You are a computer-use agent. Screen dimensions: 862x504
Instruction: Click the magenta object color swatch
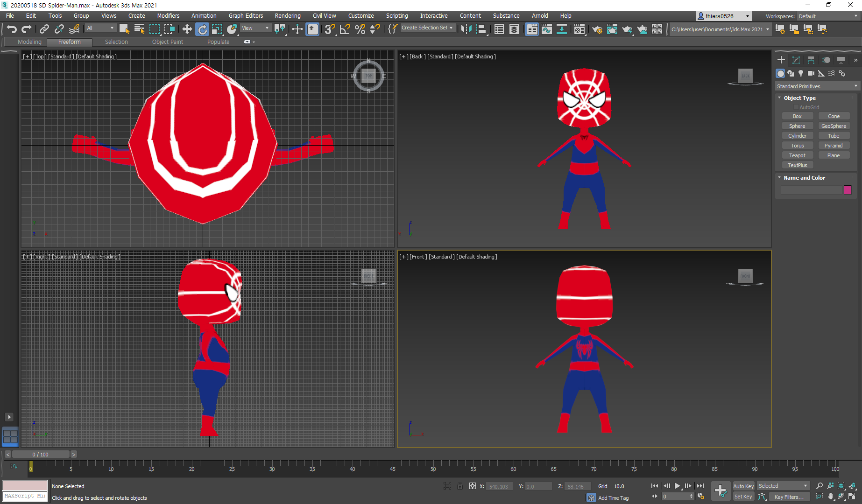[848, 190]
